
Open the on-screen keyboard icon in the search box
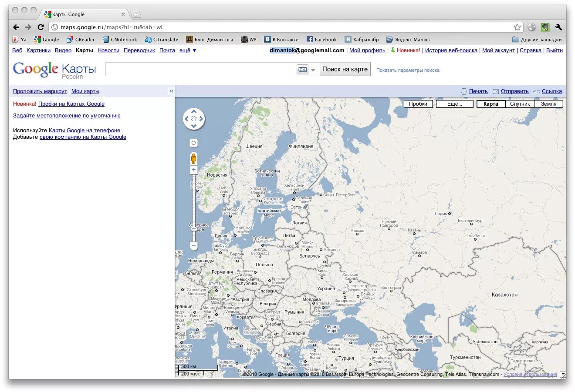pyautogui.click(x=302, y=70)
